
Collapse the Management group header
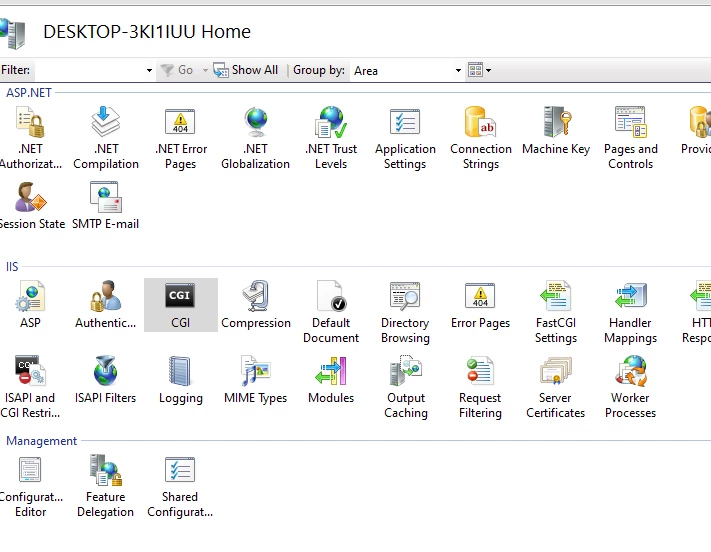coord(42,441)
